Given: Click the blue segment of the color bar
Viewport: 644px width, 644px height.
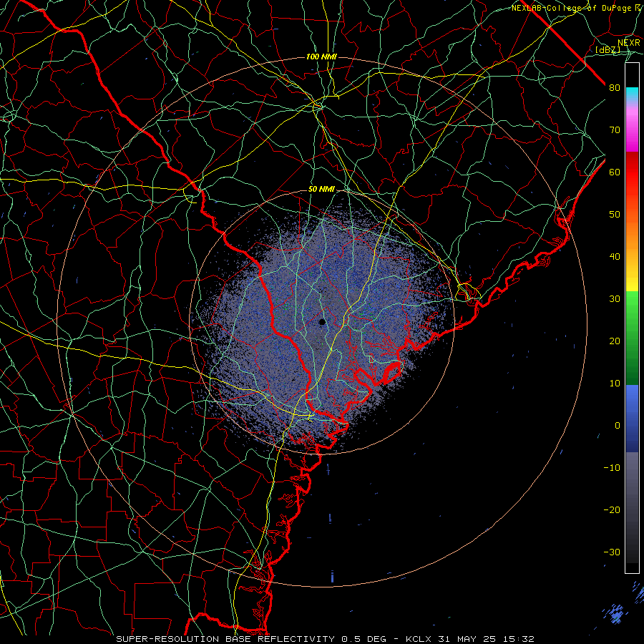Looking at the screenshot, I should pos(632,418).
